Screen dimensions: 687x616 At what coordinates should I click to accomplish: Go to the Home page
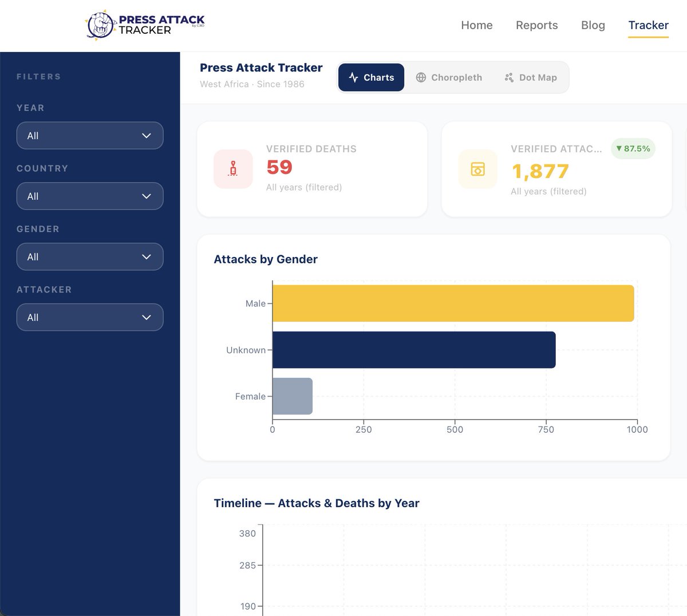point(477,25)
